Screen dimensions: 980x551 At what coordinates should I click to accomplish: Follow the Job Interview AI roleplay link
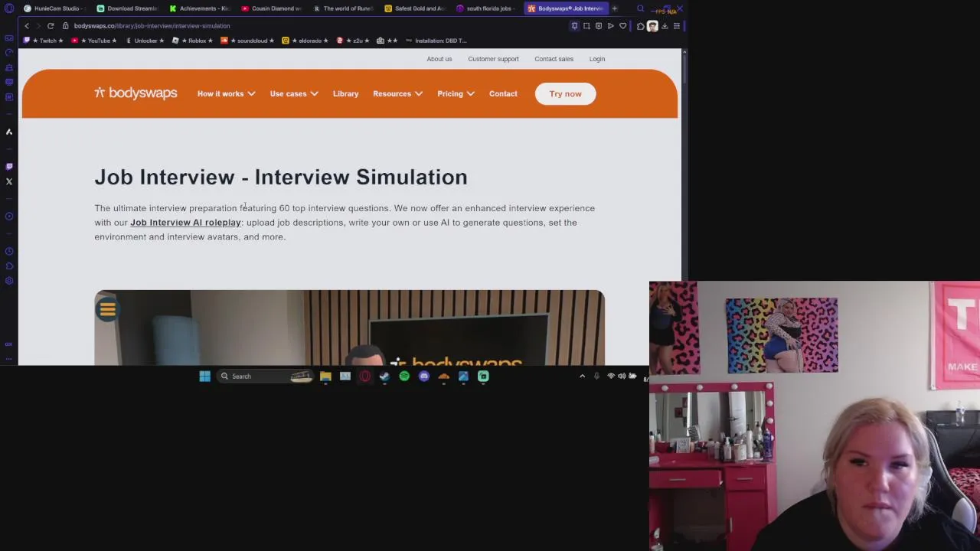(185, 223)
